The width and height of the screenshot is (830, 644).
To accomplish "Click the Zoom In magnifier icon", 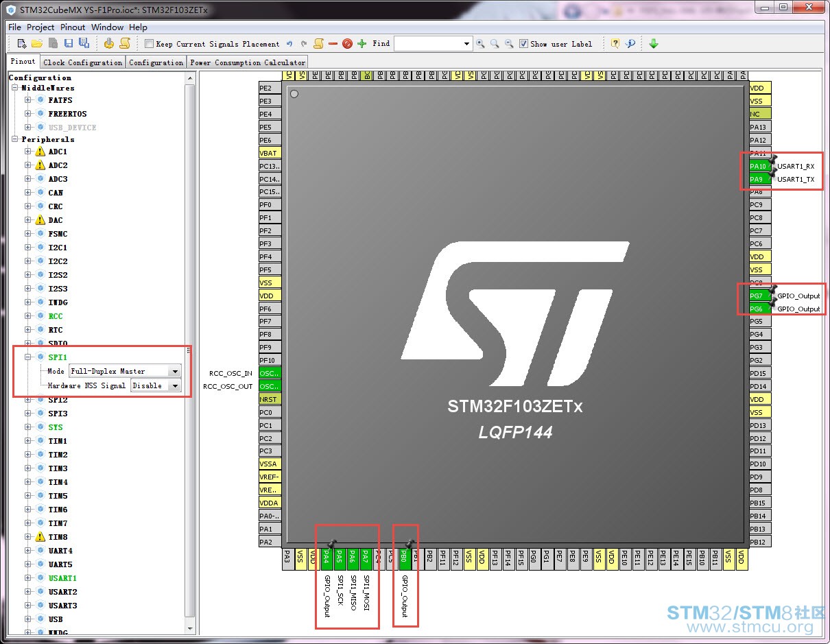I will [480, 44].
